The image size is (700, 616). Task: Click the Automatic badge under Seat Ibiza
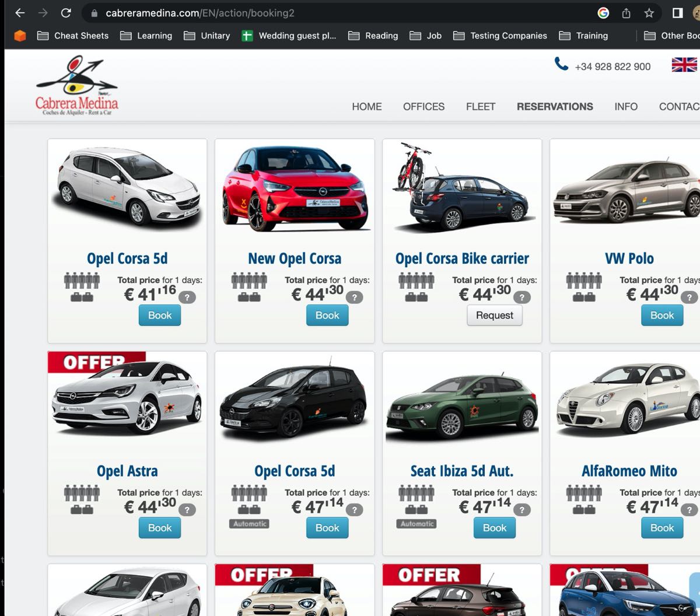pyautogui.click(x=417, y=524)
